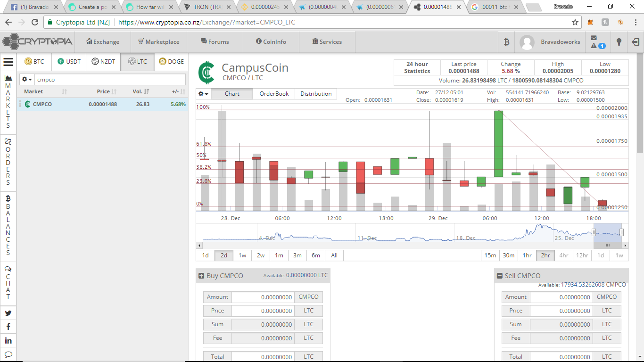
Task: Switch to the Distribution tab
Action: 316,94
